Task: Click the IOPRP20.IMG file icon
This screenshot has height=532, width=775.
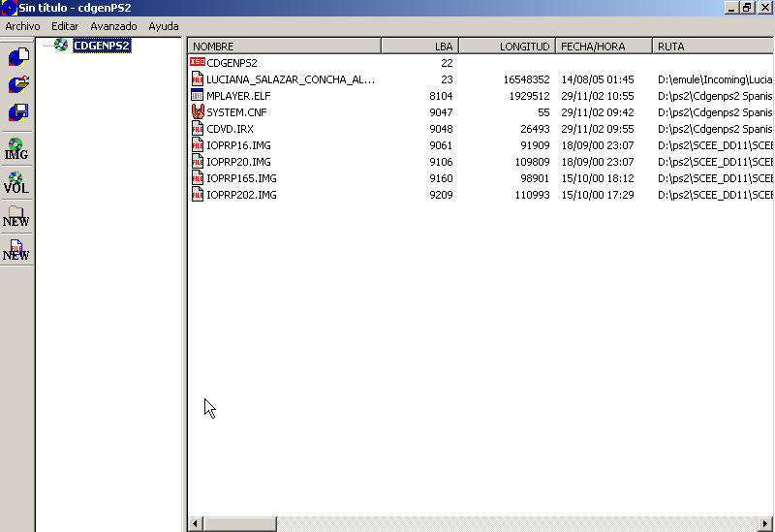Action: [198, 161]
